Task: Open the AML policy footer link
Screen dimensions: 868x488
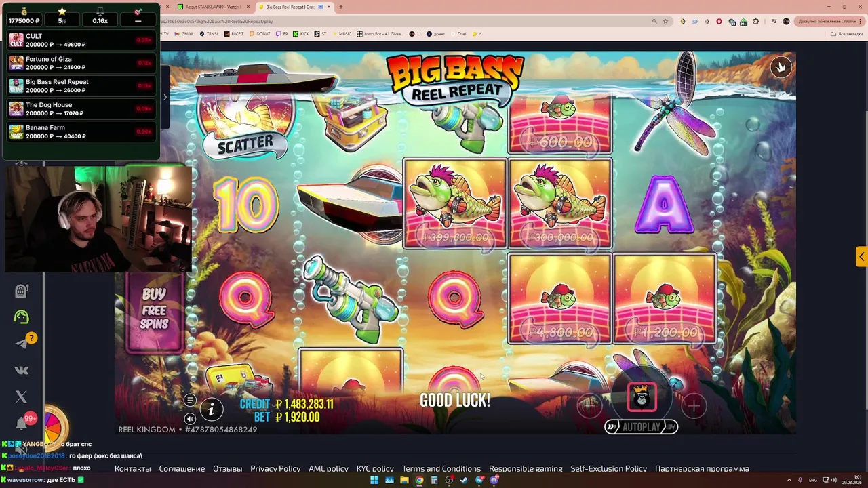Action: point(328,468)
